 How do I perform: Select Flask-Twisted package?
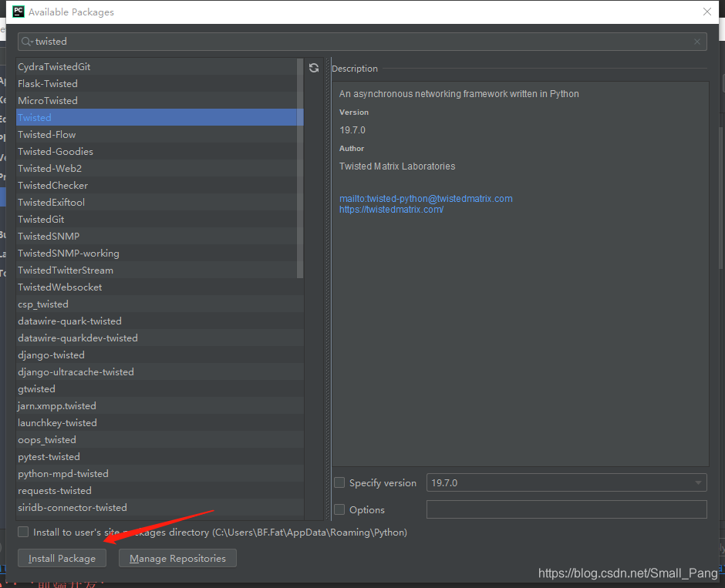[160, 83]
